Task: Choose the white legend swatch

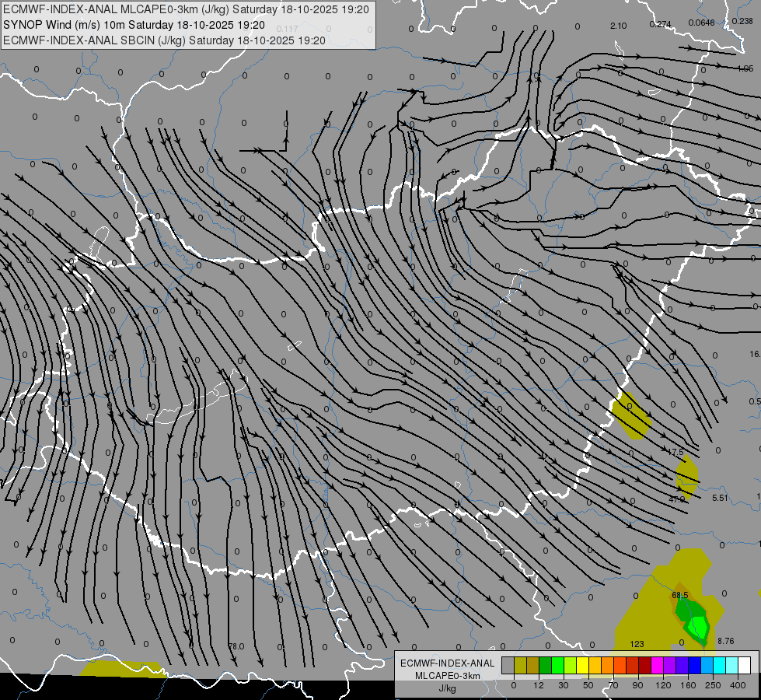Action: coord(745,665)
